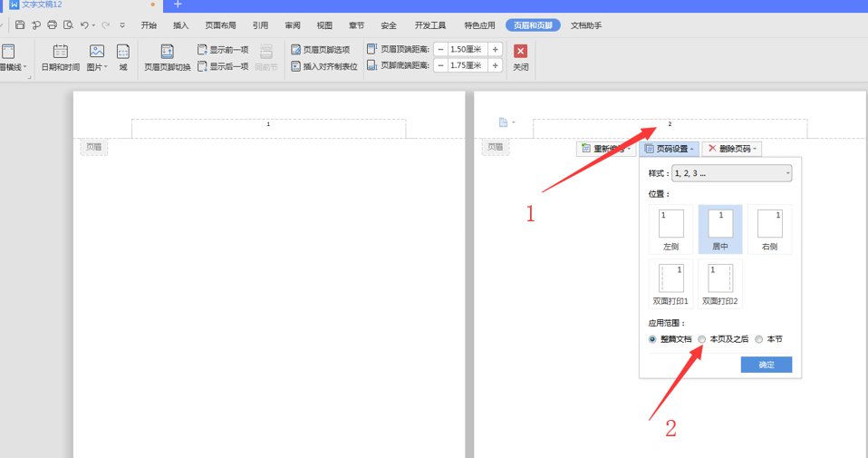Viewport: 868px width, 458px height.
Task: Insert a field with 域 icon
Action: (x=123, y=58)
